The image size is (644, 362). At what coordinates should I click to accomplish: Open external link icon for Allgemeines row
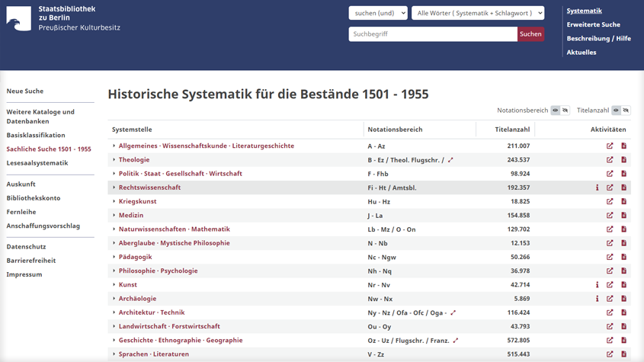(x=610, y=146)
